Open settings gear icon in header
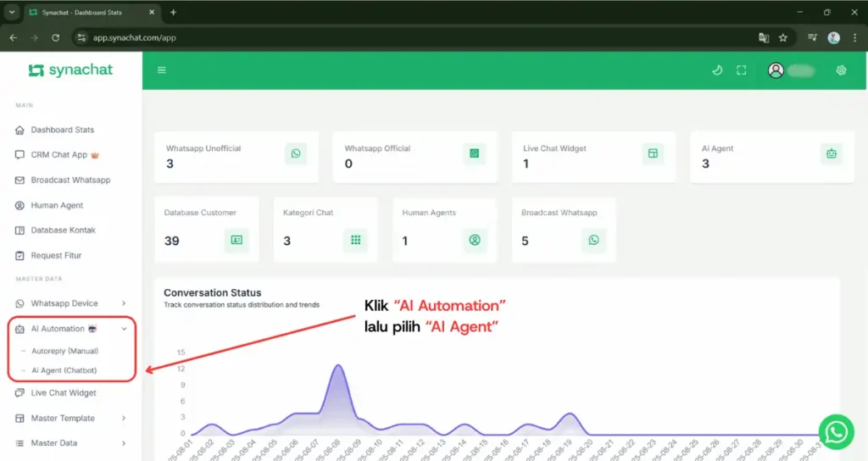The image size is (868, 461). click(841, 70)
